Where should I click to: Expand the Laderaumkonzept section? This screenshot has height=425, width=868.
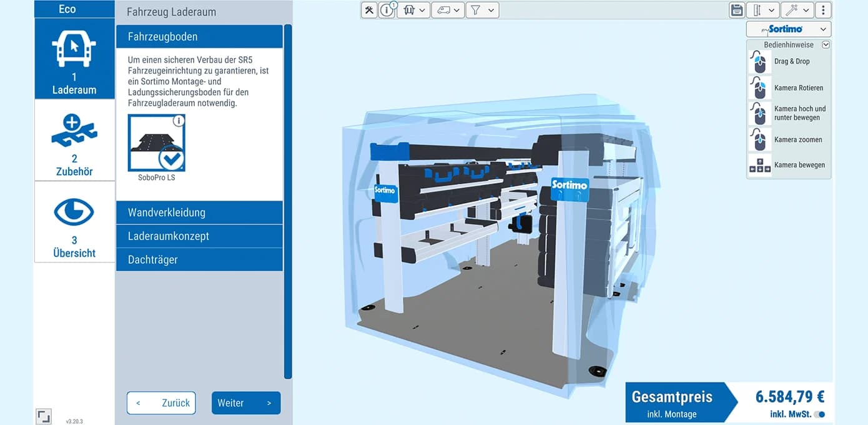click(x=199, y=236)
